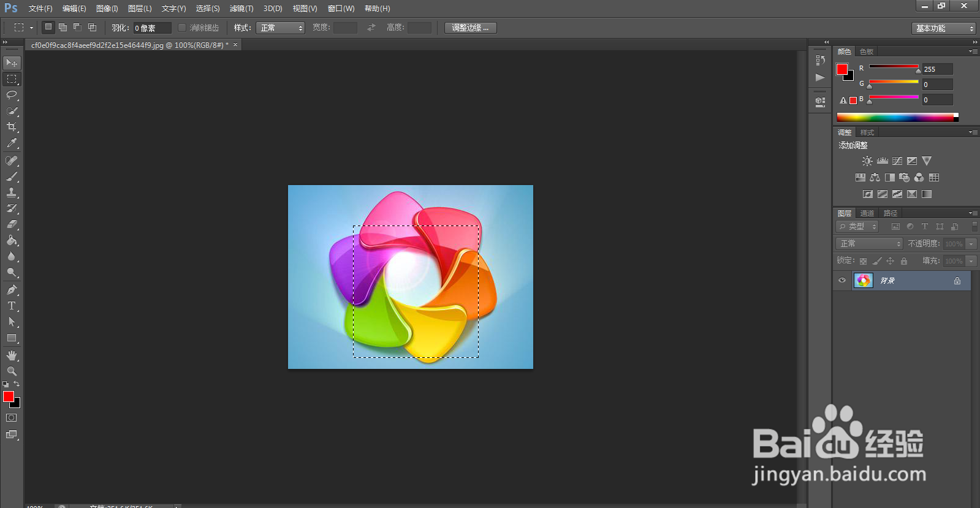
Task: Open the Layers panel flyout menu
Action: (973, 213)
